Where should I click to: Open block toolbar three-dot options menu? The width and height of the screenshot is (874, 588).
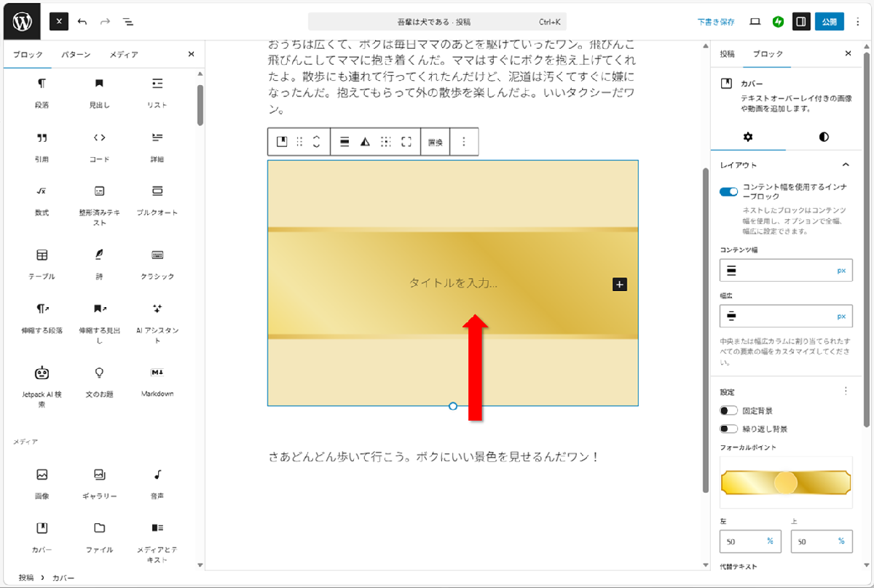point(464,142)
